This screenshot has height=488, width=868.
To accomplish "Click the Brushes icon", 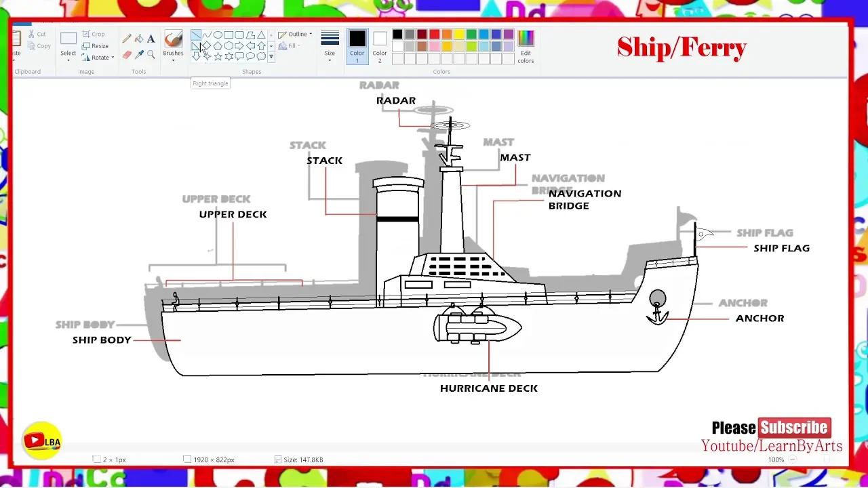I will pyautogui.click(x=173, y=39).
